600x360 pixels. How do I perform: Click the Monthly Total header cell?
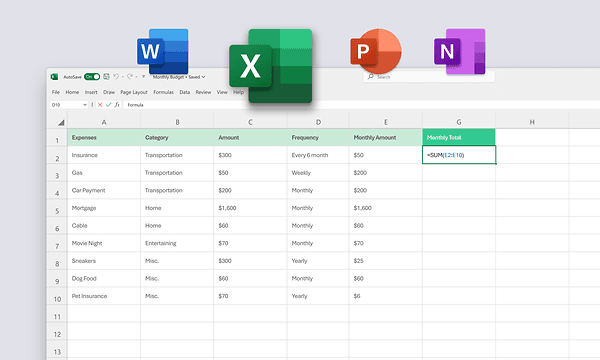459,137
